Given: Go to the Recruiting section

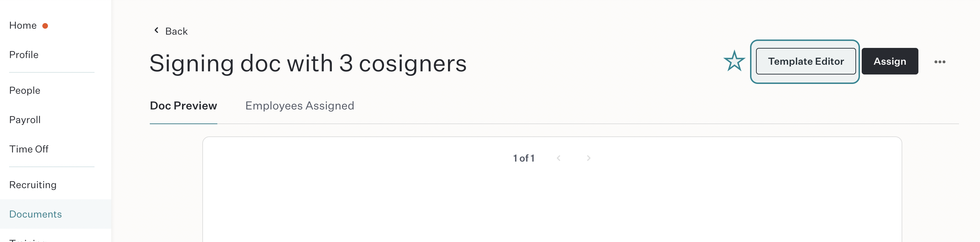Looking at the screenshot, I should [x=33, y=185].
